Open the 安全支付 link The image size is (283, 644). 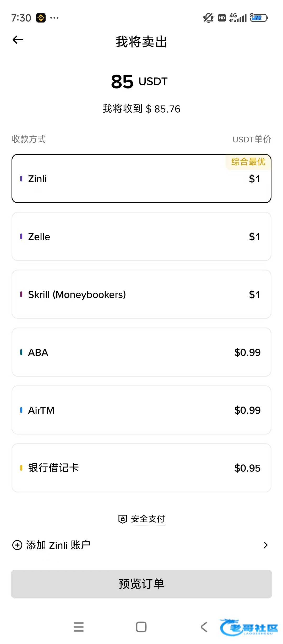[x=148, y=519]
